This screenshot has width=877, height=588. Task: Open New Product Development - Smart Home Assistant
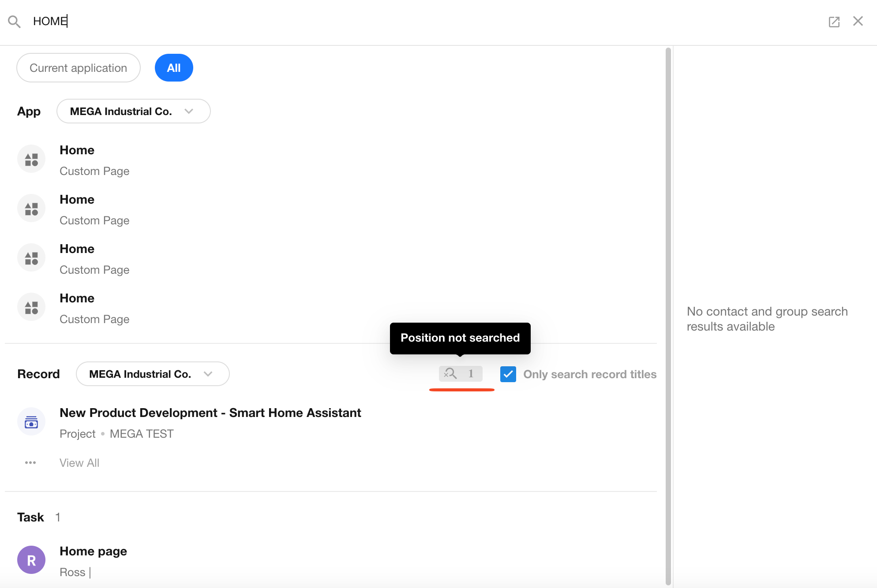coord(210,413)
